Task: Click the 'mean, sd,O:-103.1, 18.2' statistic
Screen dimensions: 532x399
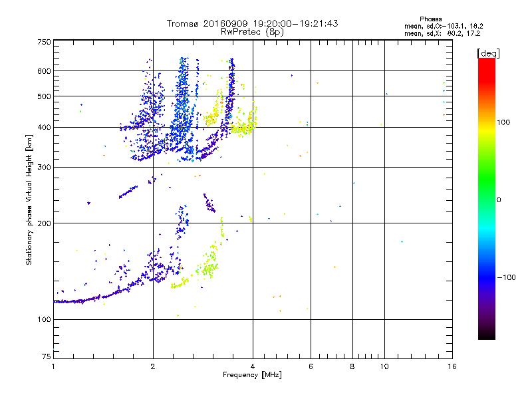Action: pos(444,26)
